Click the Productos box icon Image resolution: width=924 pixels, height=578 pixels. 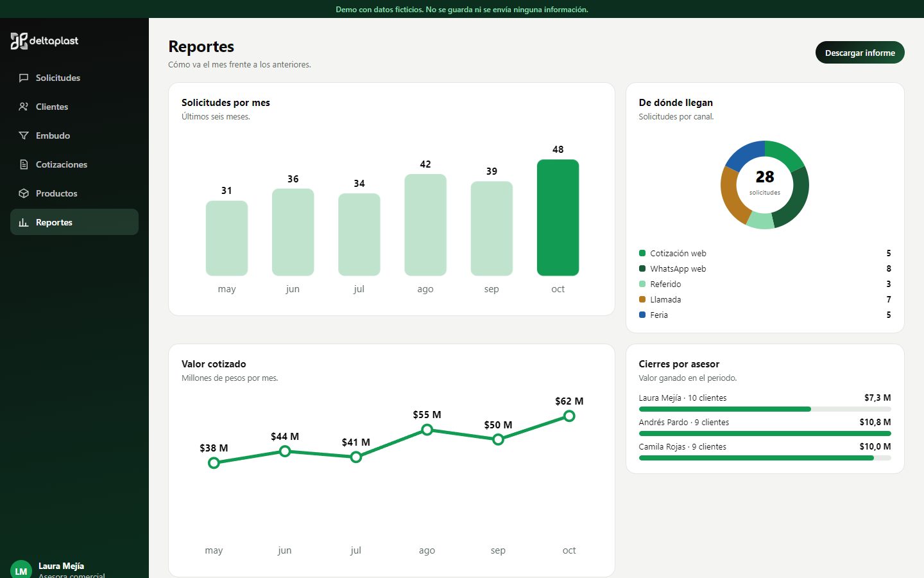(x=24, y=193)
